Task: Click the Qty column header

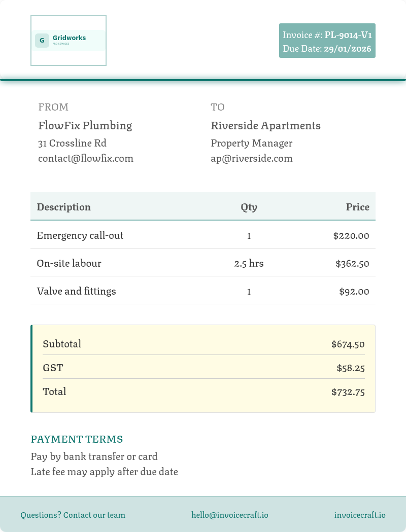Action: (x=249, y=207)
